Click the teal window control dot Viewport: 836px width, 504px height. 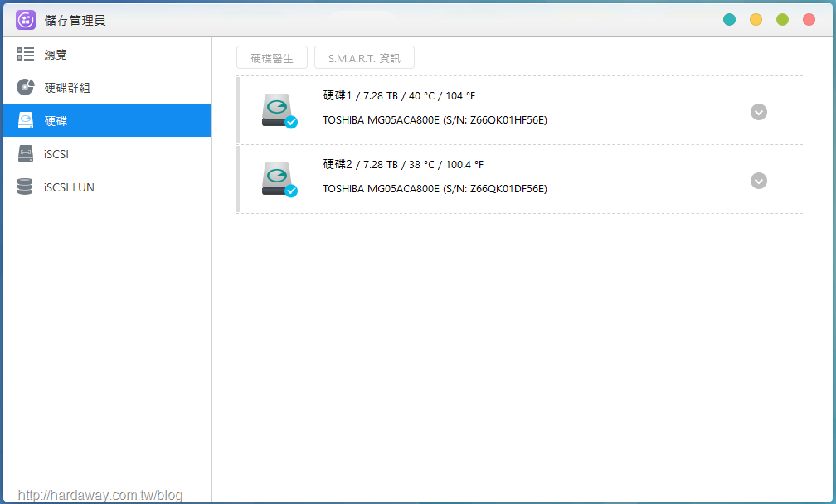pyautogui.click(x=729, y=20)
